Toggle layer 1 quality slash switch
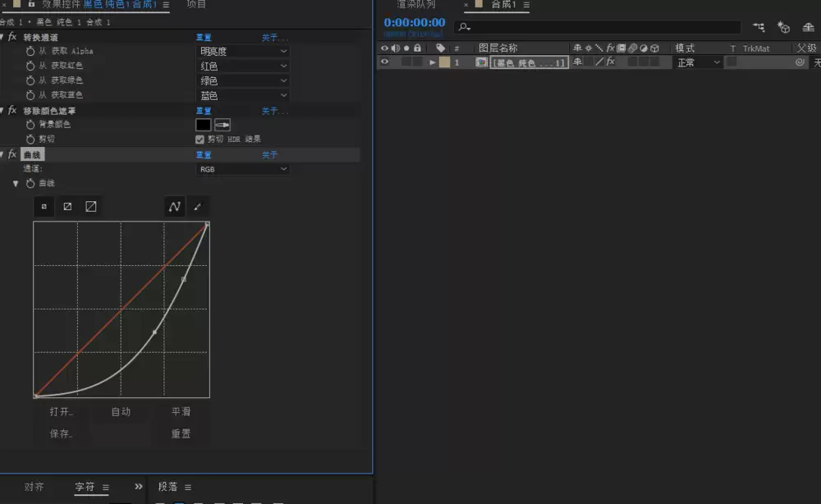Viewport: 821px width, 504px height. tap(599, 62)
